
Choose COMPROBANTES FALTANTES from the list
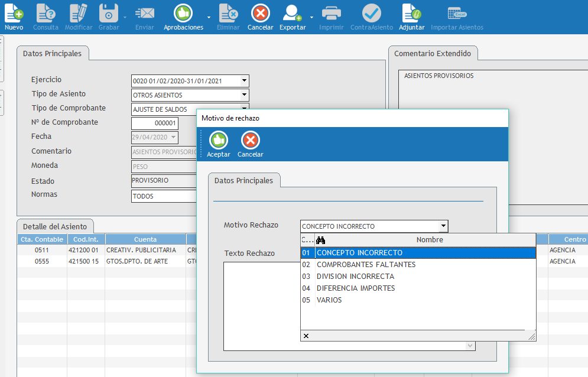click(x=366, y=265)
